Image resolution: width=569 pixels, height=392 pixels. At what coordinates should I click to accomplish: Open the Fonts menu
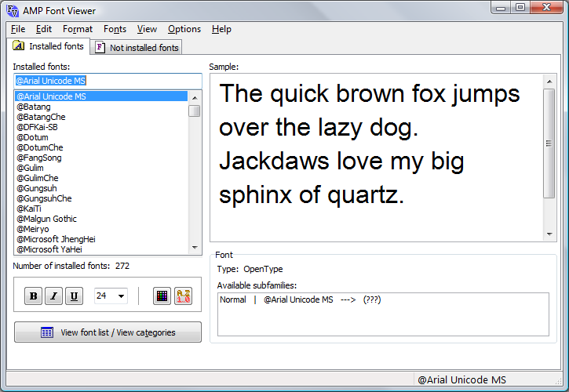click(115, 29)
